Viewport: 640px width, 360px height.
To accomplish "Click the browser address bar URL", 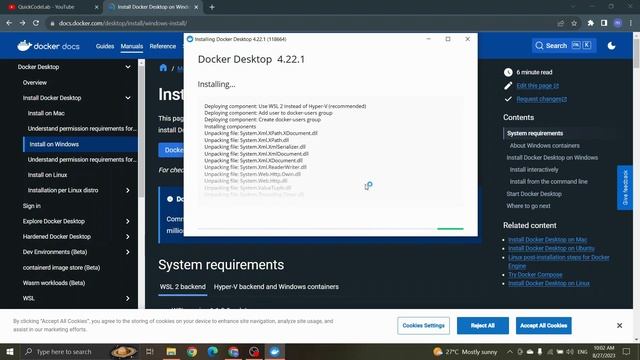I will tap(122, 23).
